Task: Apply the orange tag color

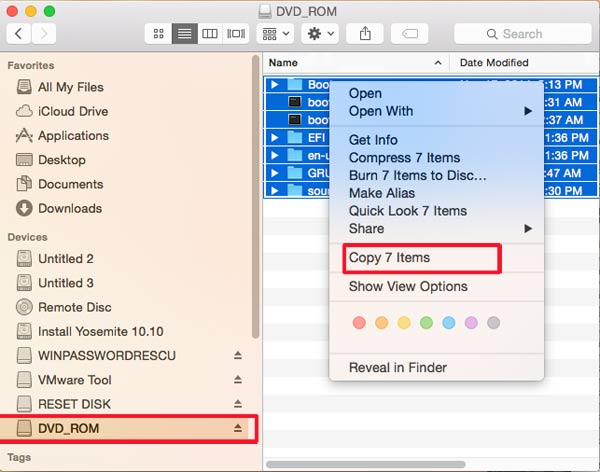Action: point(382,323)
